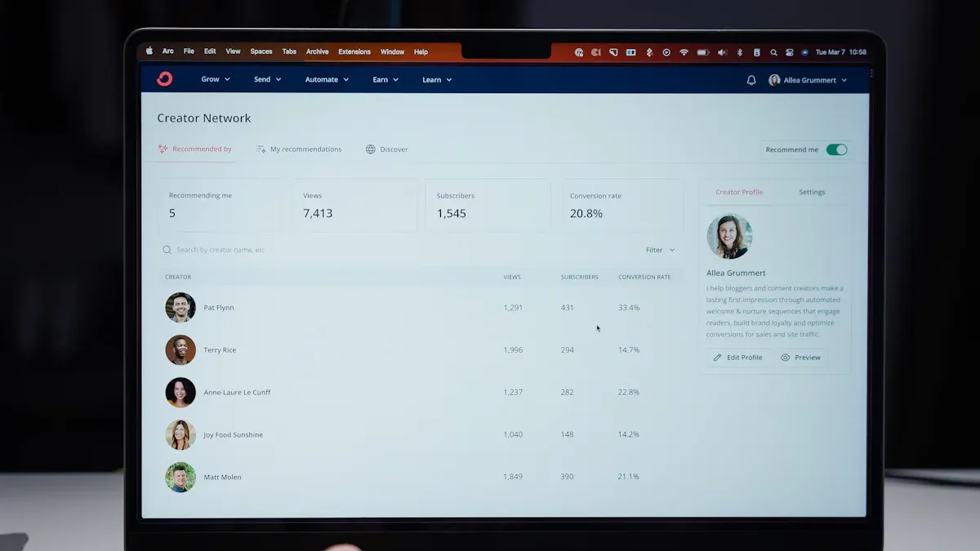Open the Arc menu
The width and height of the screenshot is (980, 551).
[x=168, y=51]
